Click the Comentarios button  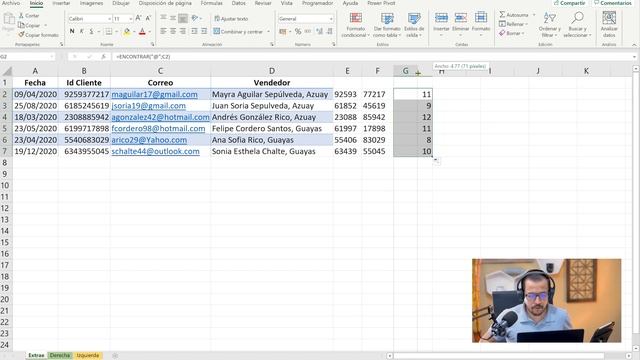[613, 3]
